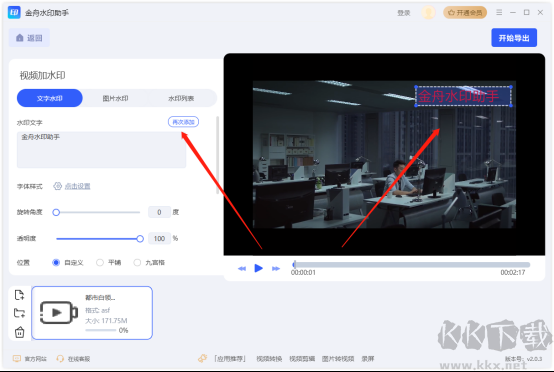Screen dimensions: 554x372
Task: Click the 返回 home button
Action: (x=29, y=38)
